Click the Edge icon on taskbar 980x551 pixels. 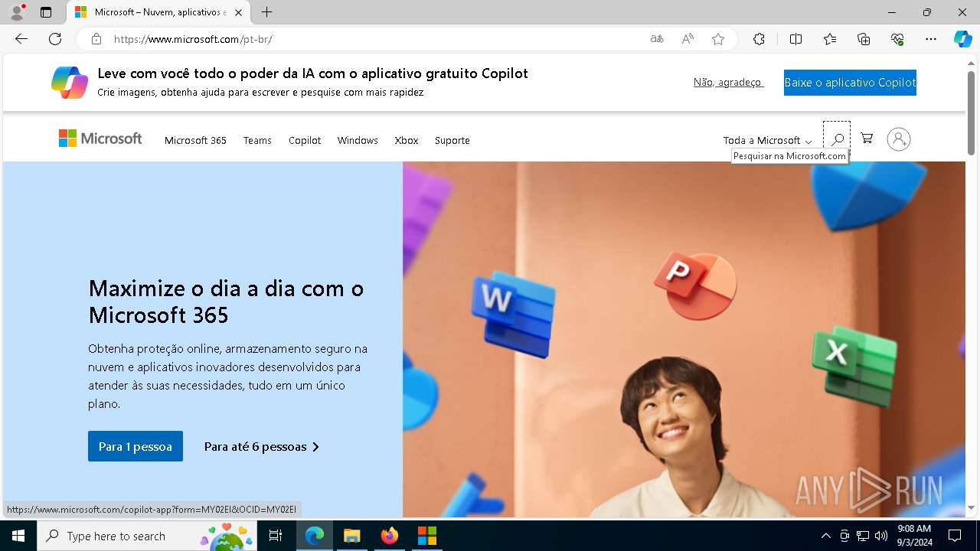315,536
